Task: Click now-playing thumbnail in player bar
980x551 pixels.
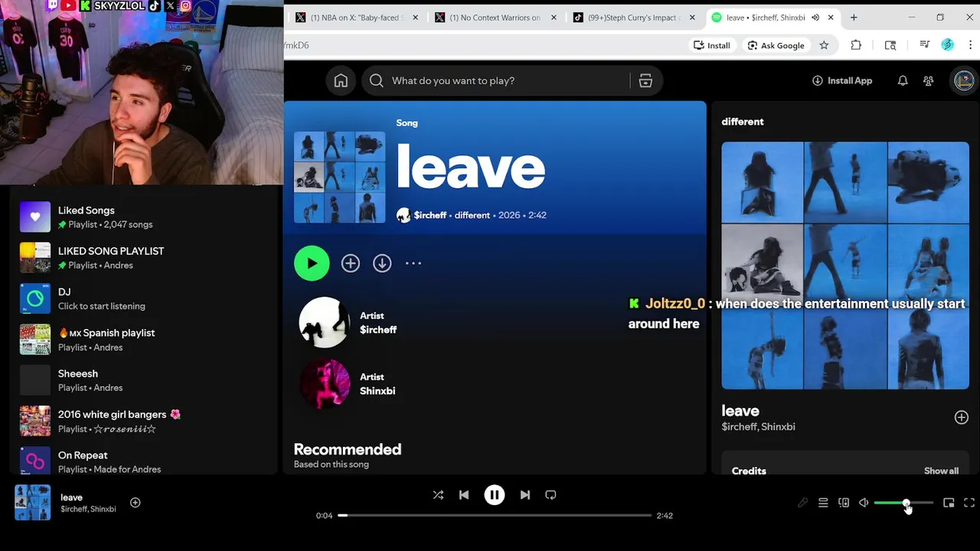Action: (33, 503)
